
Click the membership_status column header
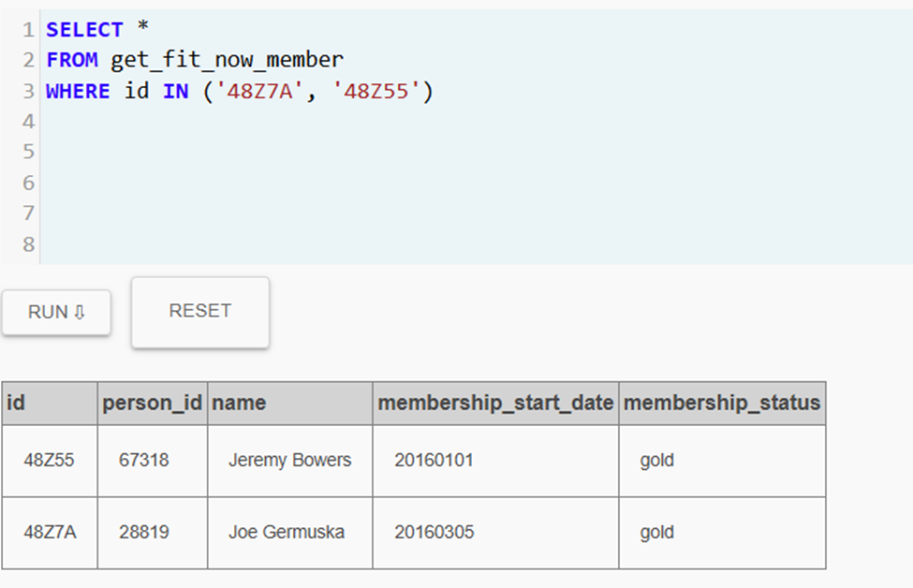point(722,403)
